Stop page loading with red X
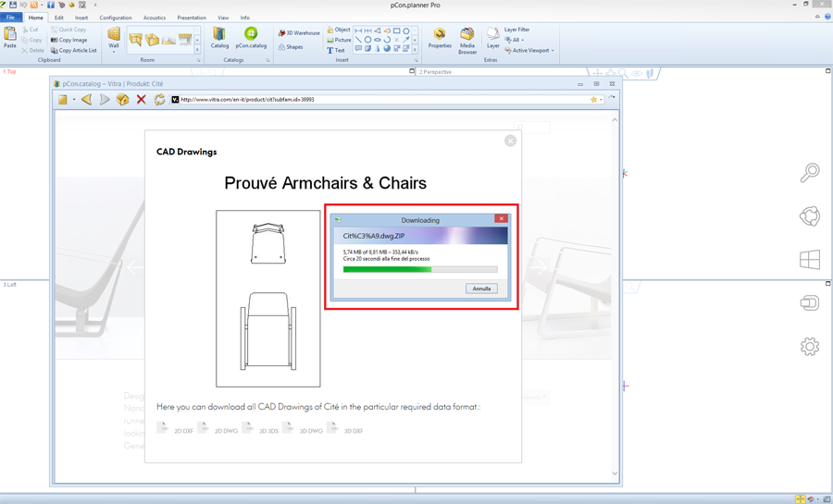Viewport: 833px width, 504px height. pos(141,99)
